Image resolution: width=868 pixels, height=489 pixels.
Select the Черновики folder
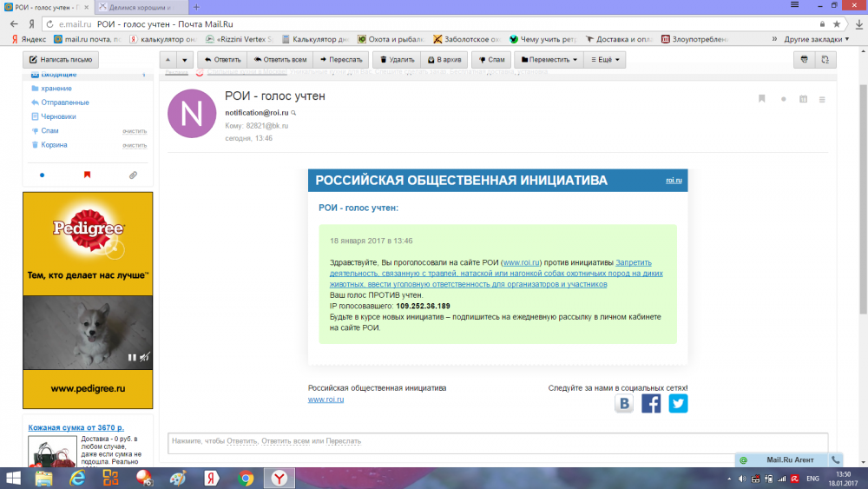59,116
